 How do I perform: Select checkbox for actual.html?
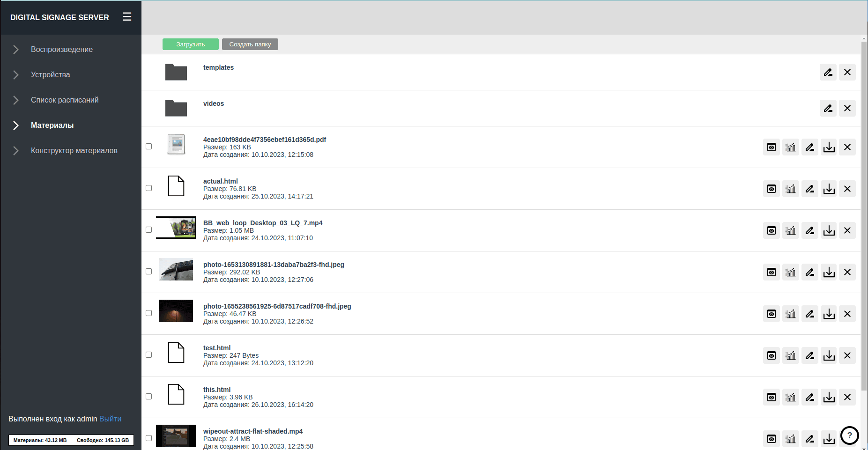[149, 188]
